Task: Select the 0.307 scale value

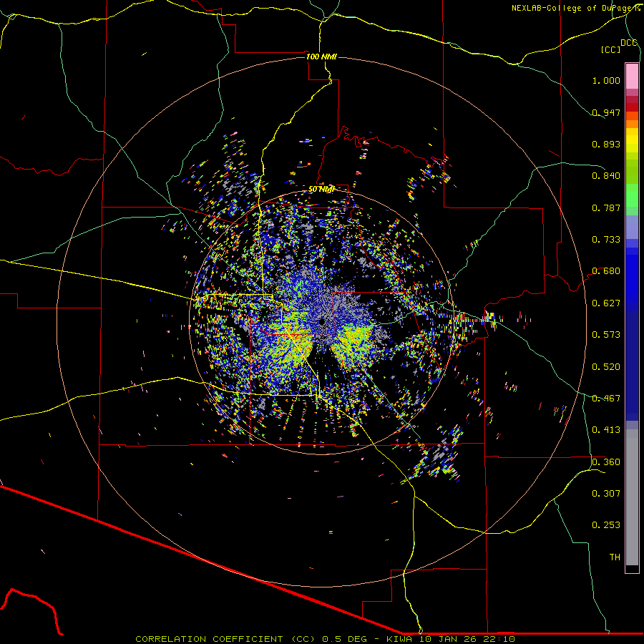Action: point(606,494)
